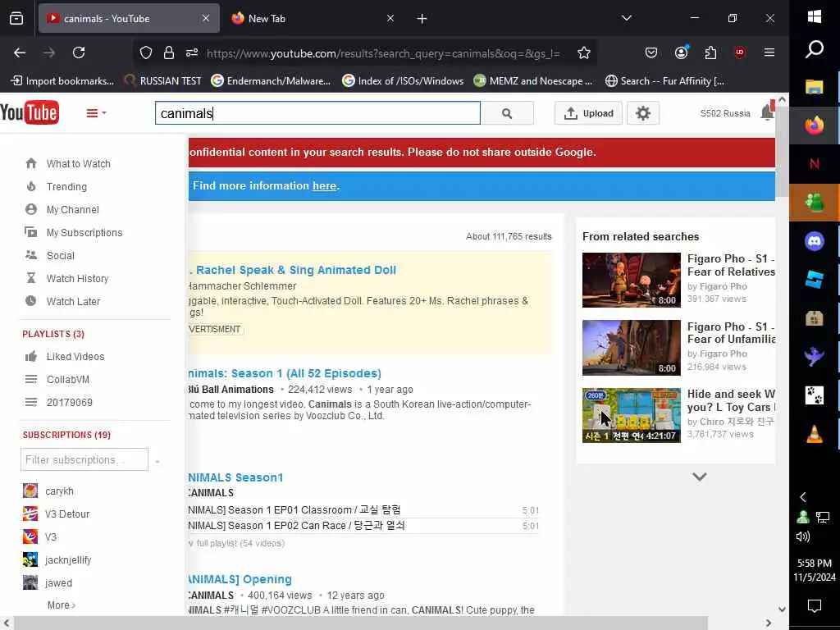Play Season 1 EP02 Can Race

pyautogui.click(x=297, y=526)
